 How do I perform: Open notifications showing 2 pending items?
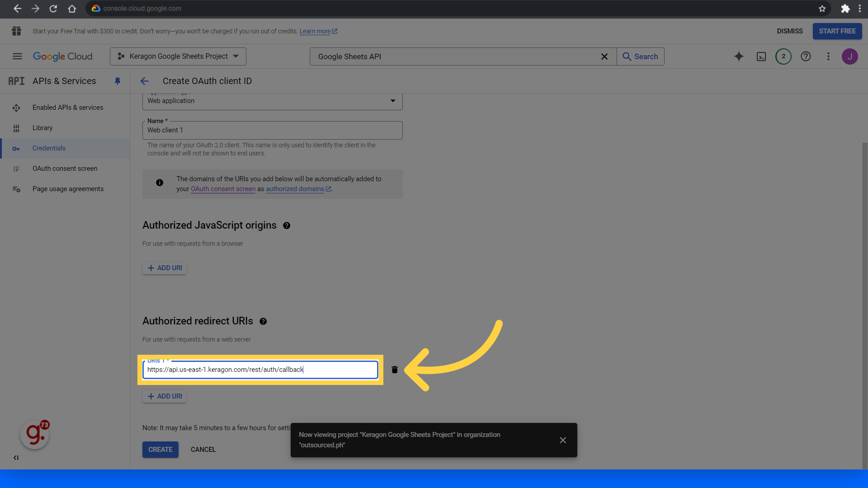tap(783, 56)
